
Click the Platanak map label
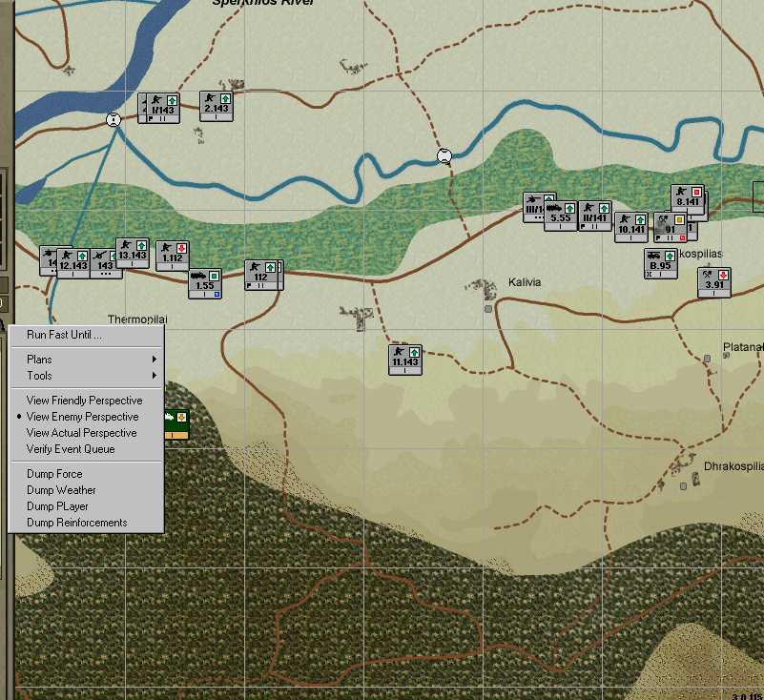[743, 347]
